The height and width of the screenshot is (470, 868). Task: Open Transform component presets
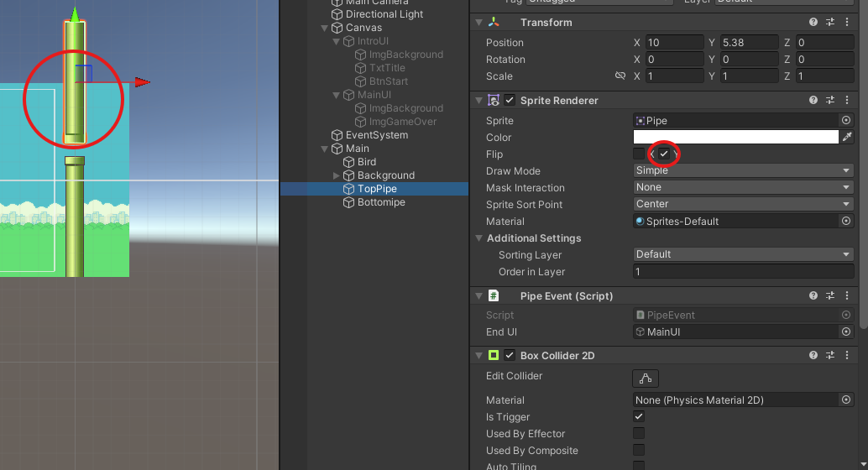click(x=829, y=22)
